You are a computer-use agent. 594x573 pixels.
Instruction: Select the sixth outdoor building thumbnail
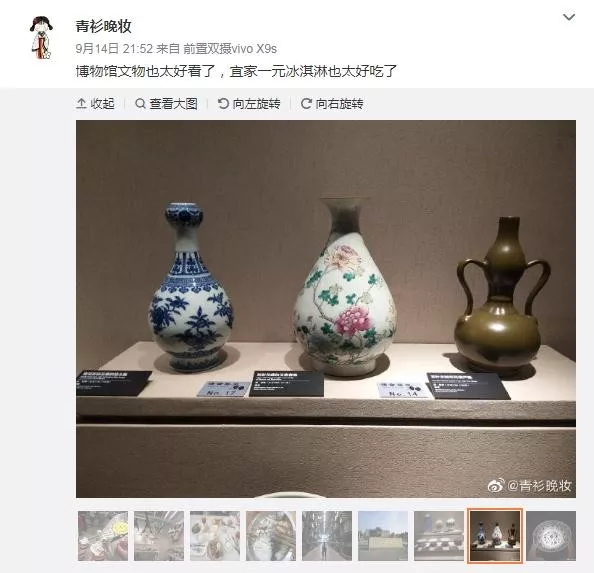tap(383, 536)
